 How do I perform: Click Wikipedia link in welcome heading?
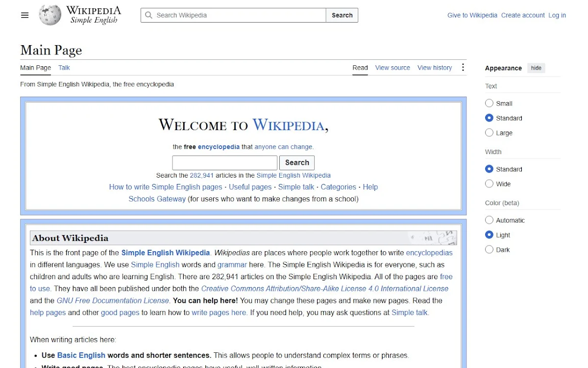tap(288, 125)
